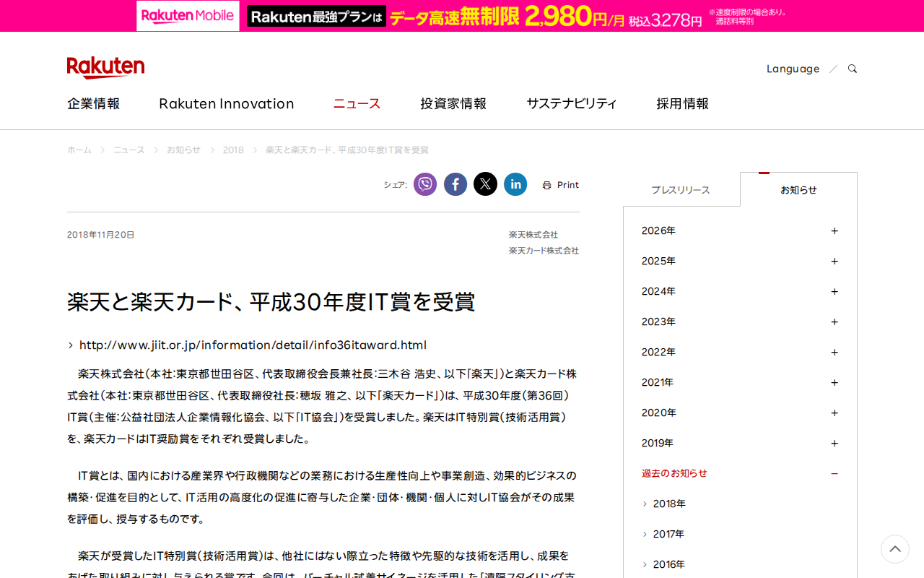
Task: Select the お知らせ tab
Action: pos(798,189)
